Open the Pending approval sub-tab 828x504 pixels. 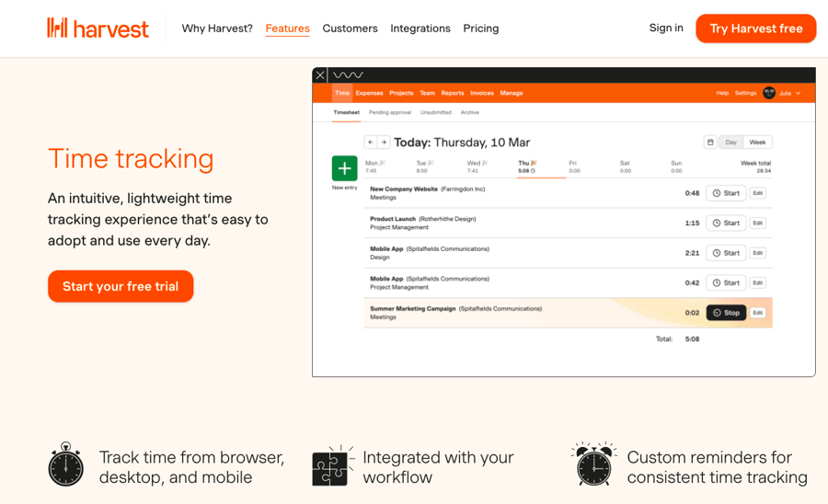point(390,112)
